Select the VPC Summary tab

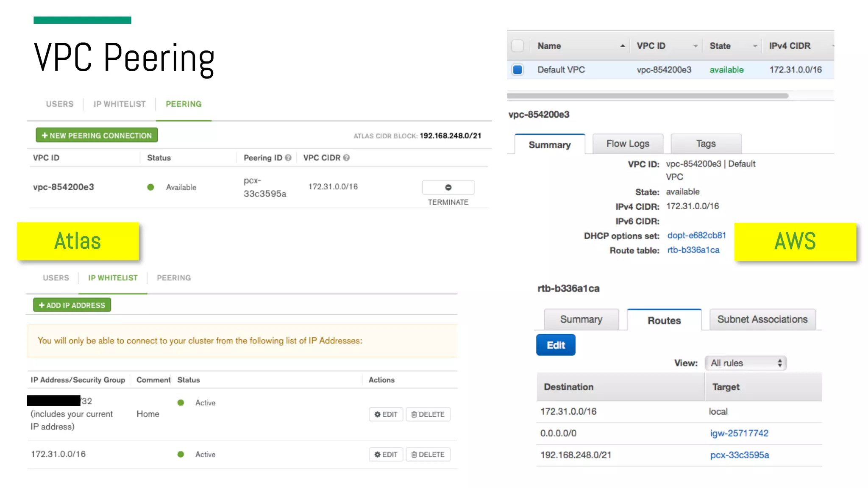coord(550,144)
